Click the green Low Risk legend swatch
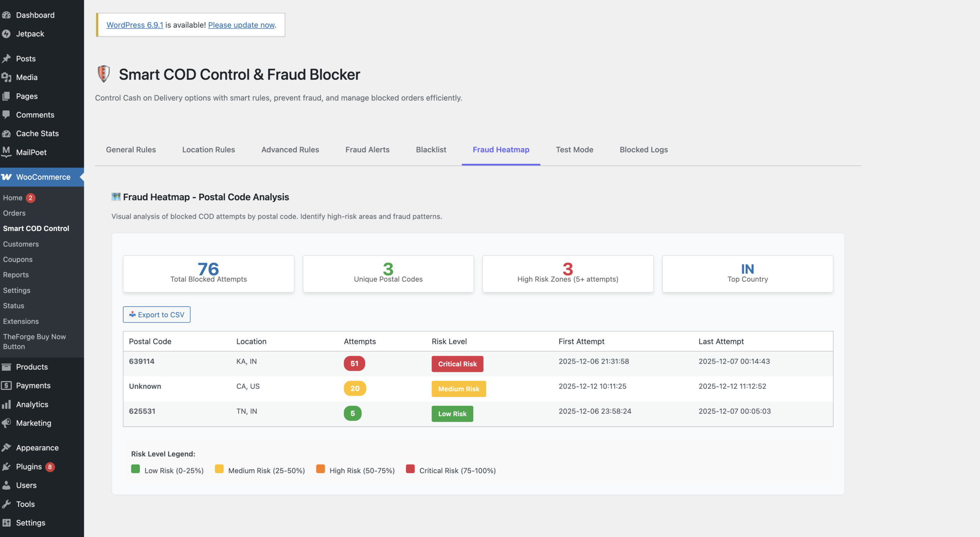Screen dimensions: 980x537 (x=135, y=469)
